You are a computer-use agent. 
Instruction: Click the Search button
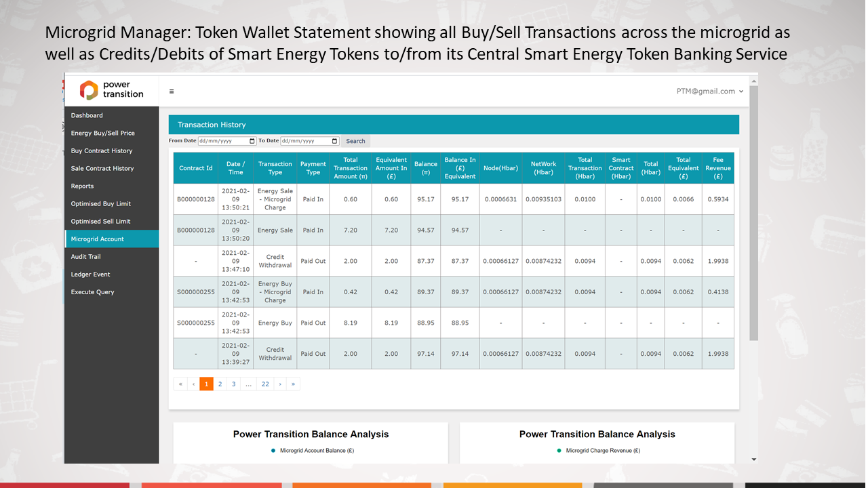point(355,141)
